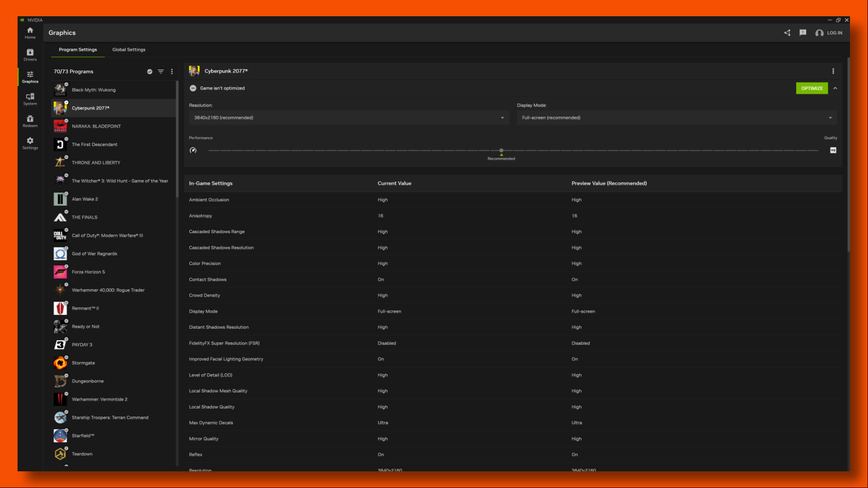The width and height of the screenshot is (868, 488).
Task: Open program list more options menu
Action: (172, 71)
